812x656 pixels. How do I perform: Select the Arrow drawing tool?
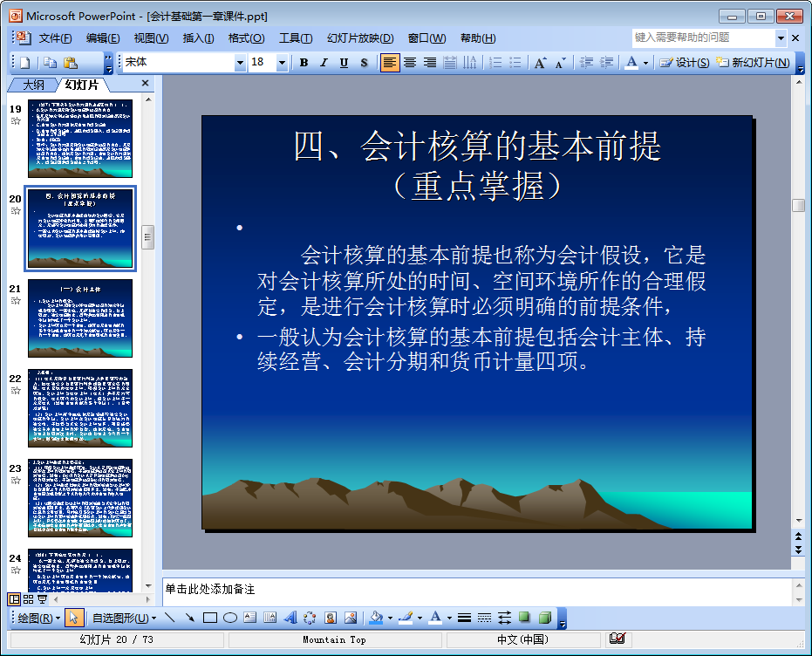click(x=189, y=618)
